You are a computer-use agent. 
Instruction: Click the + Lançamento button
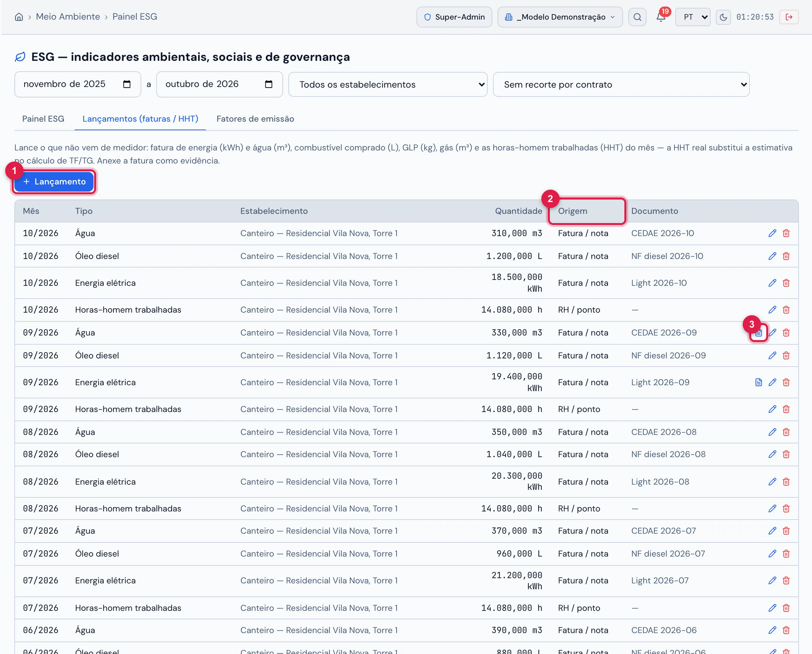pos(54,181)
